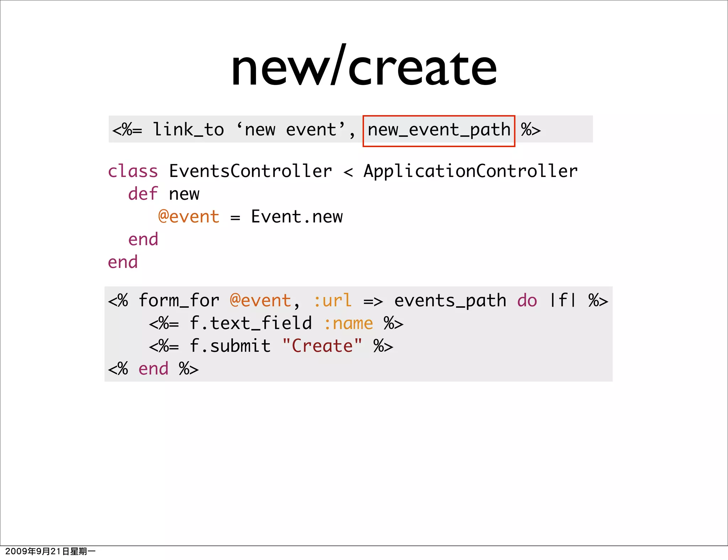Click the purple 'class' keyword
This screenshot has width=728, height=560.
point(133,171)
